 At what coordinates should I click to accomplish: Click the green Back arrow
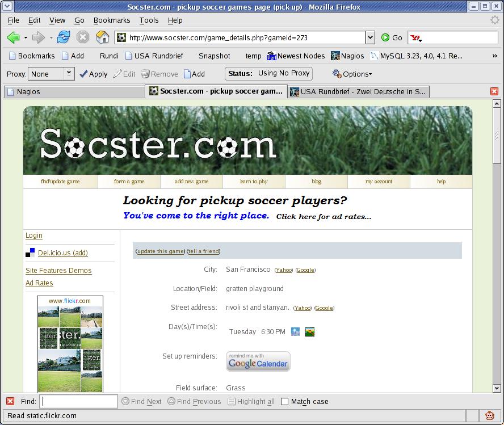point(13,37)
